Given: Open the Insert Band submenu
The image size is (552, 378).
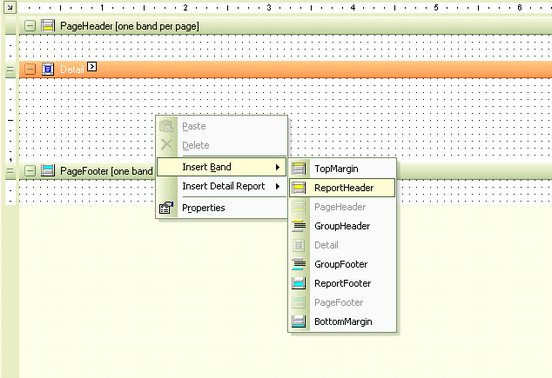Looking at the screenshot, I should (221, 167).
